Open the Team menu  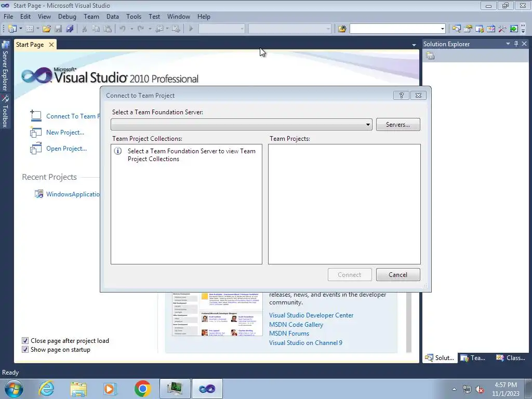(x=91, y=16)
